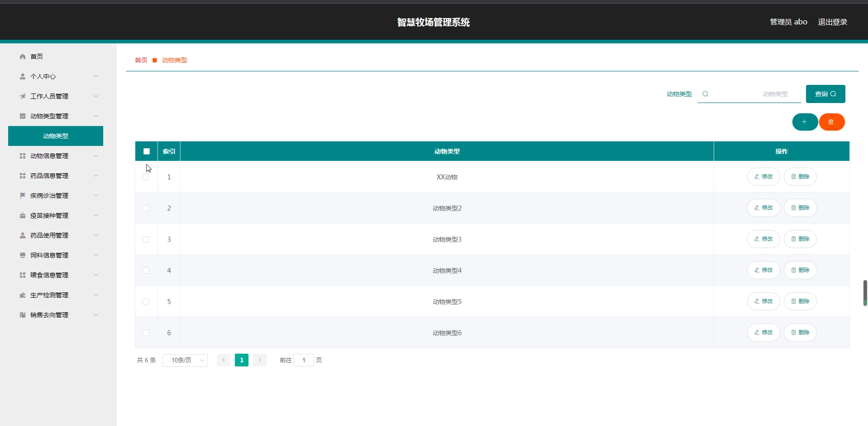Click 删除 for row 动物类型3
The width and height of the screenshot is (868, 426).
pyautogui.click(x=800, y=239)
